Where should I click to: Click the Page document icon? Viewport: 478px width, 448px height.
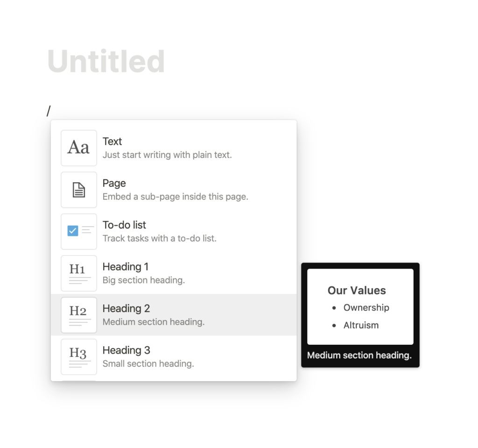point(79,190)
